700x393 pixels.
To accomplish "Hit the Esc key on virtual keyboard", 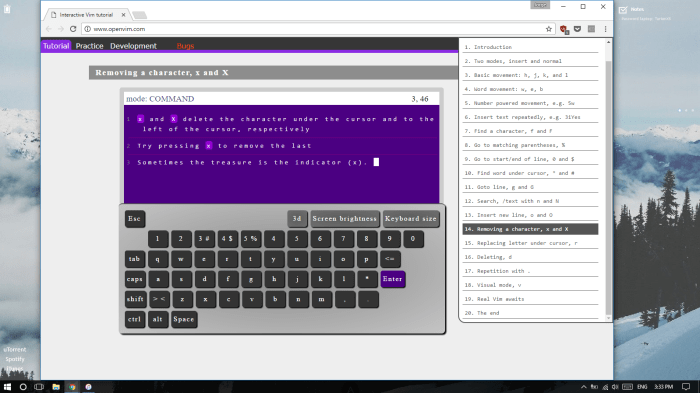I will point(134,219).
